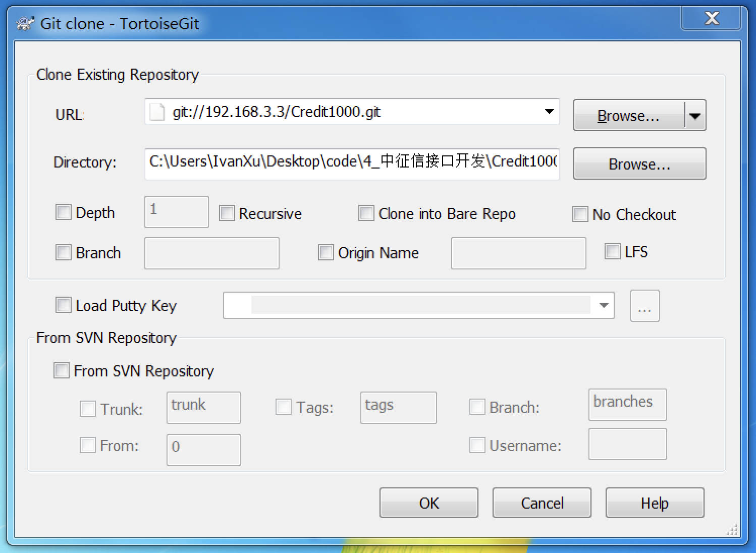This screenshot has width=756, height=553.
Task: Click the Directory path field
Action: [x=352, y=163]
